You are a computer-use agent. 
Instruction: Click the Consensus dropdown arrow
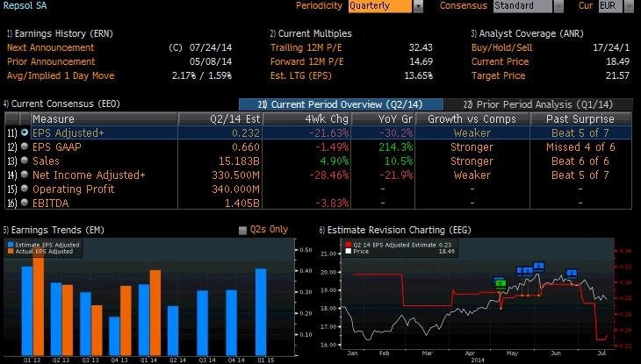coord(558,6)
